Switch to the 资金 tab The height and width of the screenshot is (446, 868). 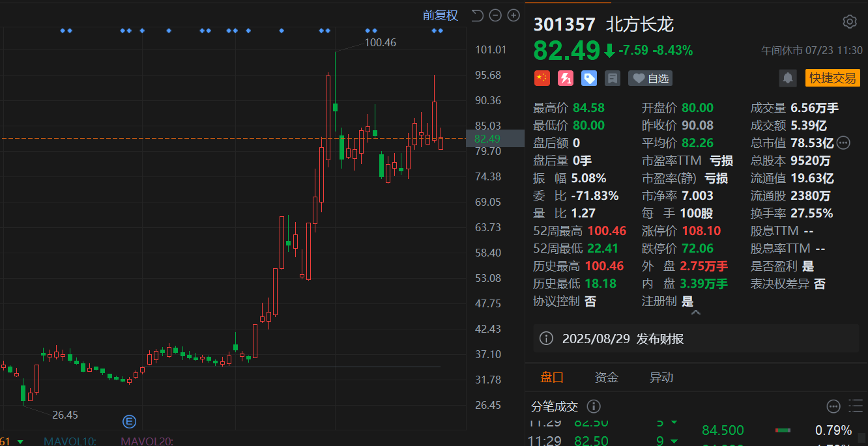pyautogui.click(x=606, y=377)
